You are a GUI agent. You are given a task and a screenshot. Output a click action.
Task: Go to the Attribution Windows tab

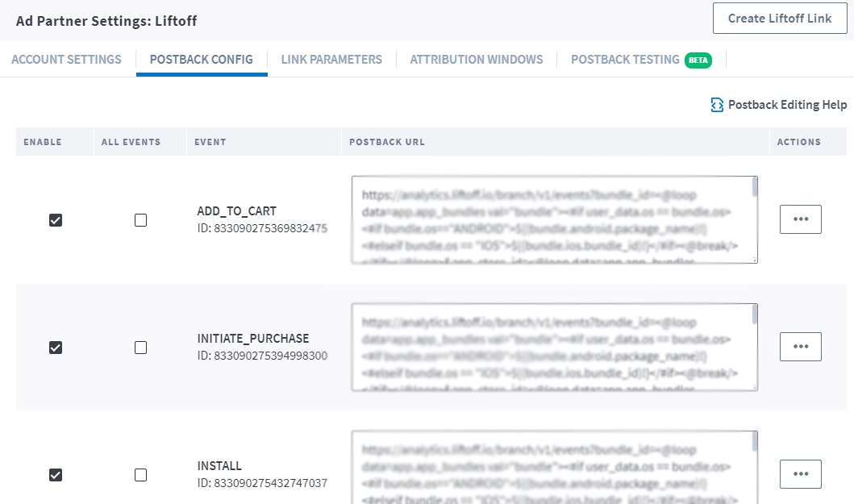[477, 60]
